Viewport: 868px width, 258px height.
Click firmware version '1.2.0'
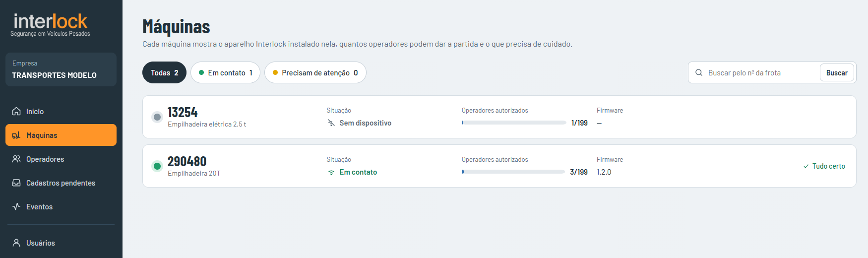click(604, 172)
